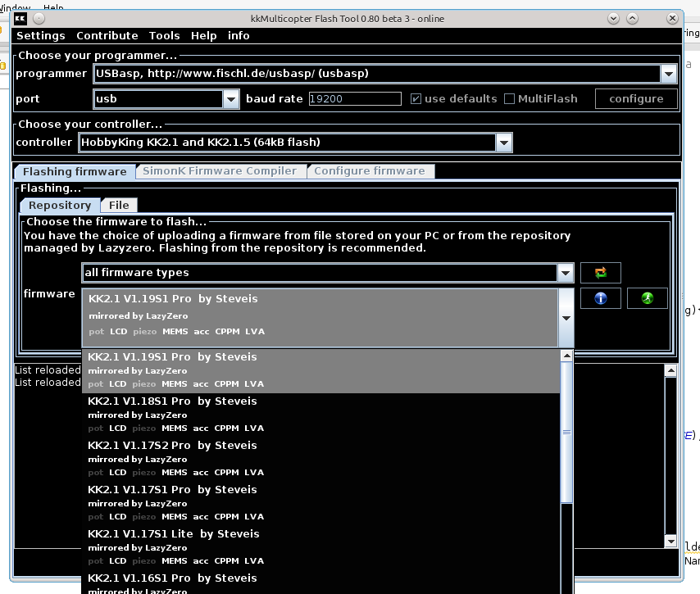Screen dimensions: 700x594
Task: Open the Tools menu
Action: click(x=164, y=36)
